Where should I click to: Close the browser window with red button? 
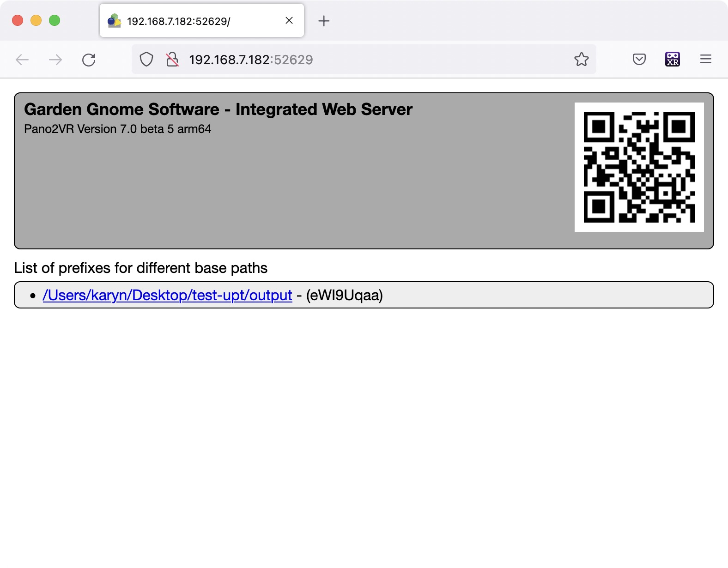point(18,21)
